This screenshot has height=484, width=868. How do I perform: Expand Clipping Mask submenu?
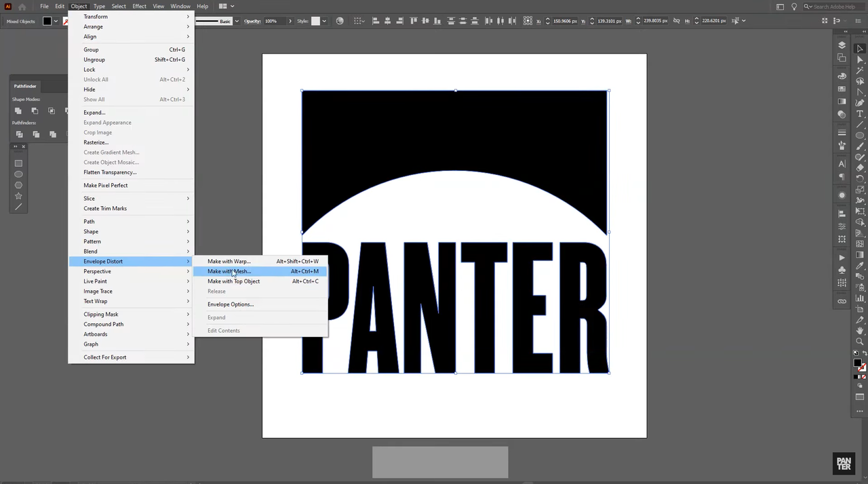188,315
